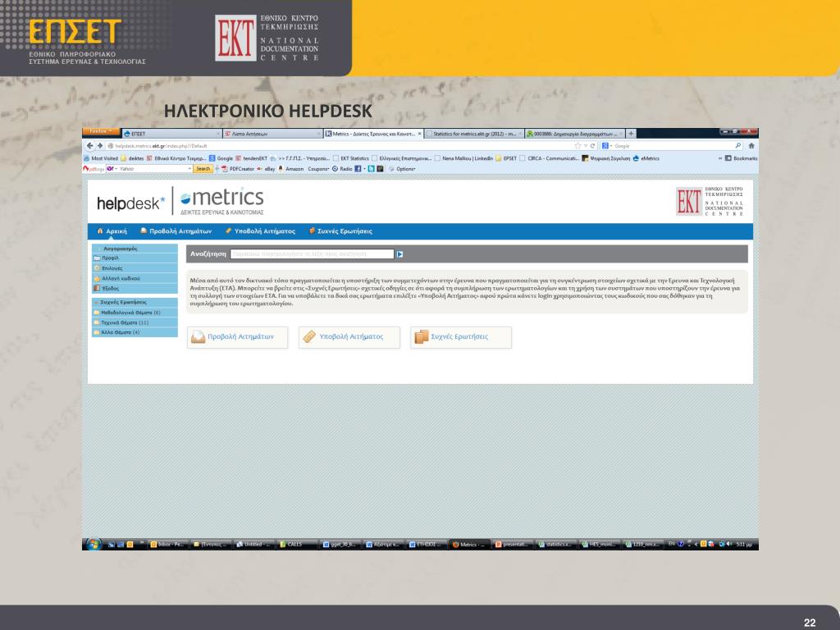Go back with the browser back arrow
840x630 pixels.
pyautogui.click(x=90, y=146)
